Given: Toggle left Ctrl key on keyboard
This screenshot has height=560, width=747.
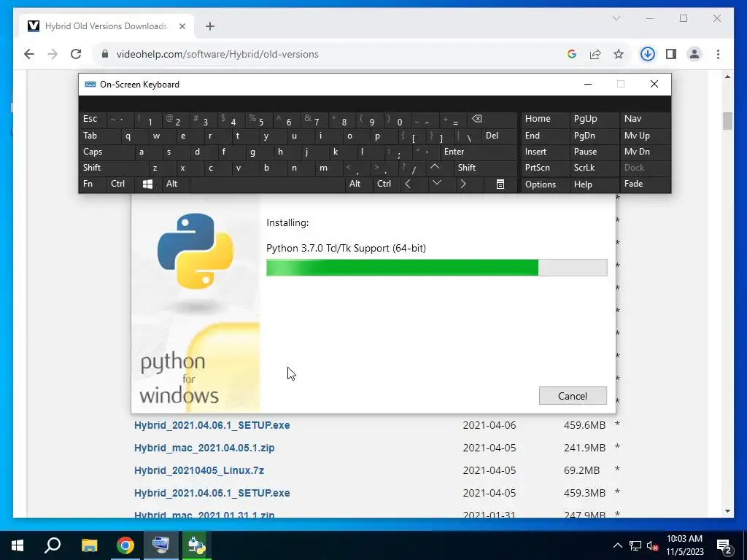Looking at the screenshot, I should (121, 184).
